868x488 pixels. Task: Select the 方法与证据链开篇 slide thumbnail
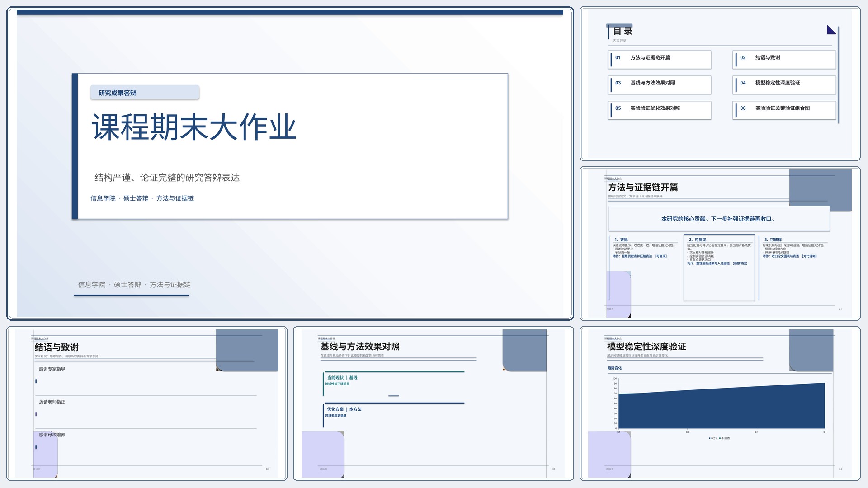coord(720,244)
